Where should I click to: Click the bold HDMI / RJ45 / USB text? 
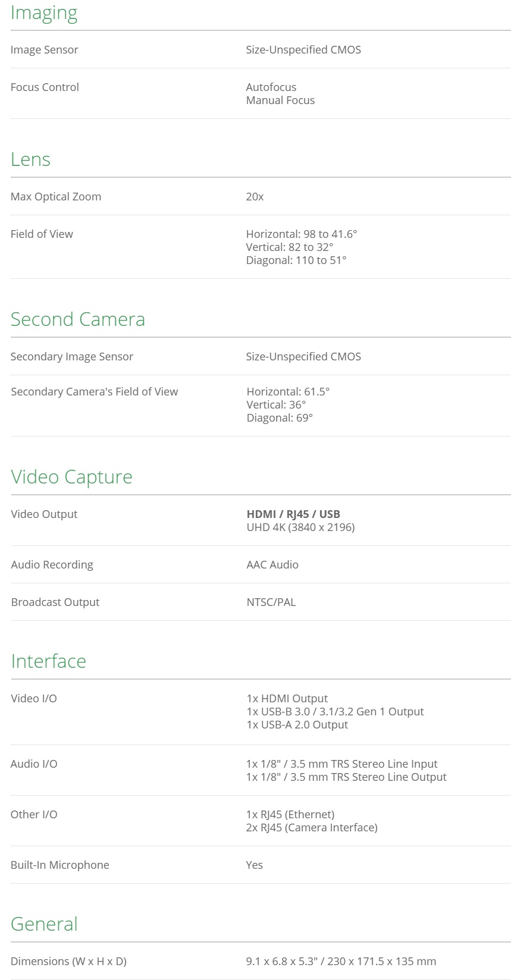pos(293,514)
